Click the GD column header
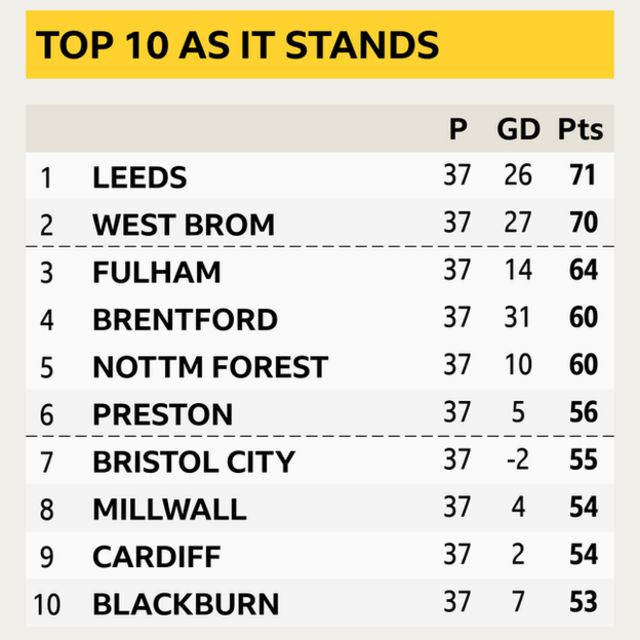The image size is (640, 640). [518, 129]
